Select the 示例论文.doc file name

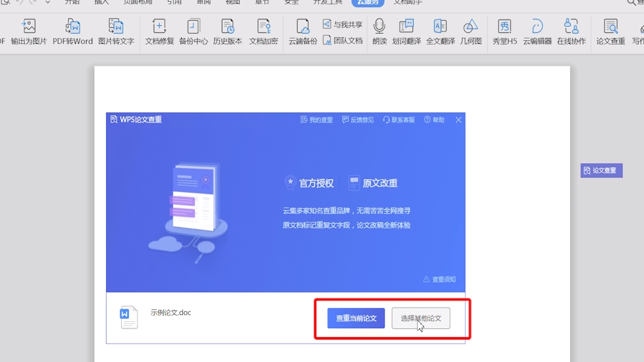(170, 313)
